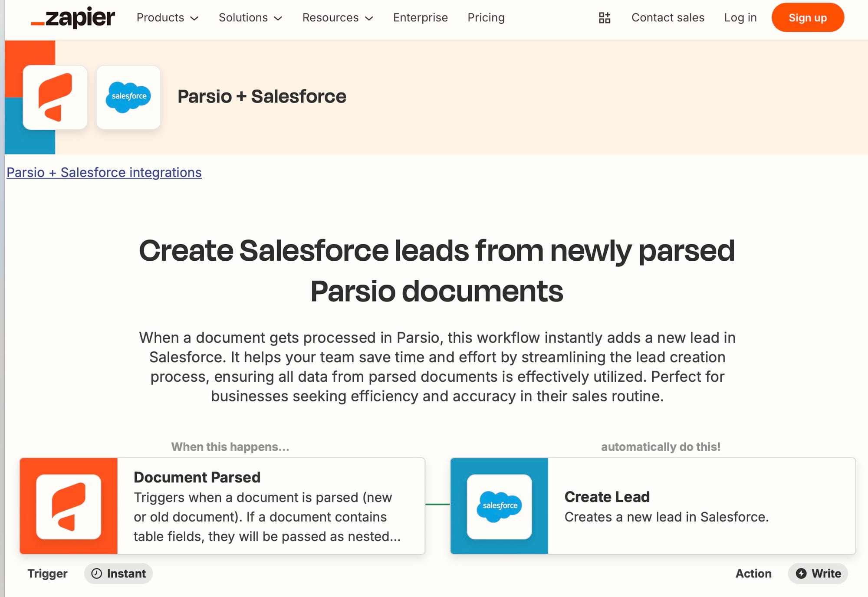The image size is (868, 597).
Task: Click the clock icon in Instant badge
Action: click(x=96, y=574)
